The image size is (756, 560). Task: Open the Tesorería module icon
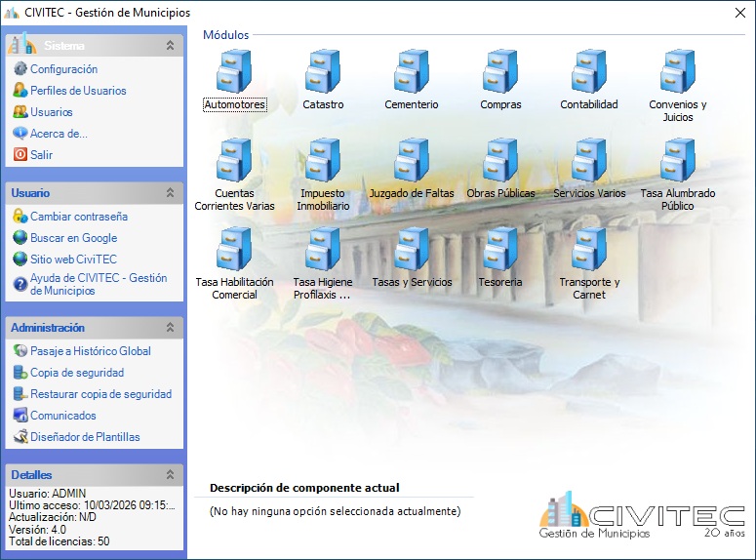point(500,249)
